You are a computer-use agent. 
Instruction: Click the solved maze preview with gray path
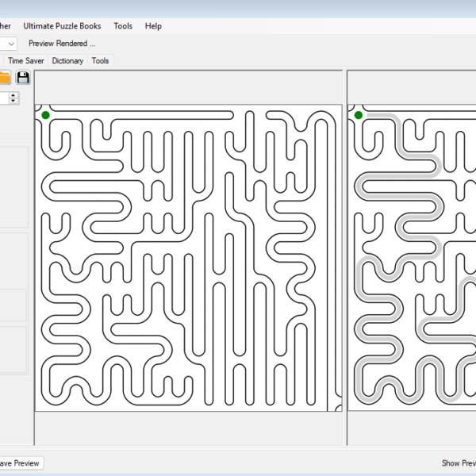coord(411,258)
